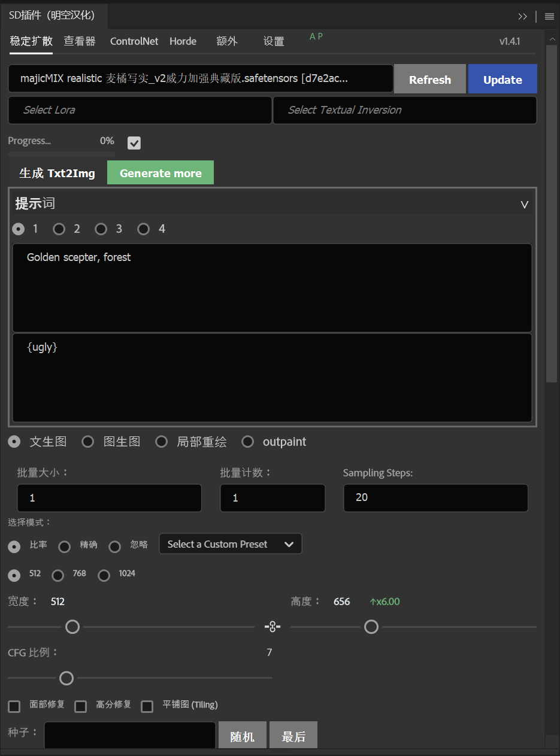Choose the 1024 base resolution option
This screenshot has width=560, height=756.
(103, 575)
